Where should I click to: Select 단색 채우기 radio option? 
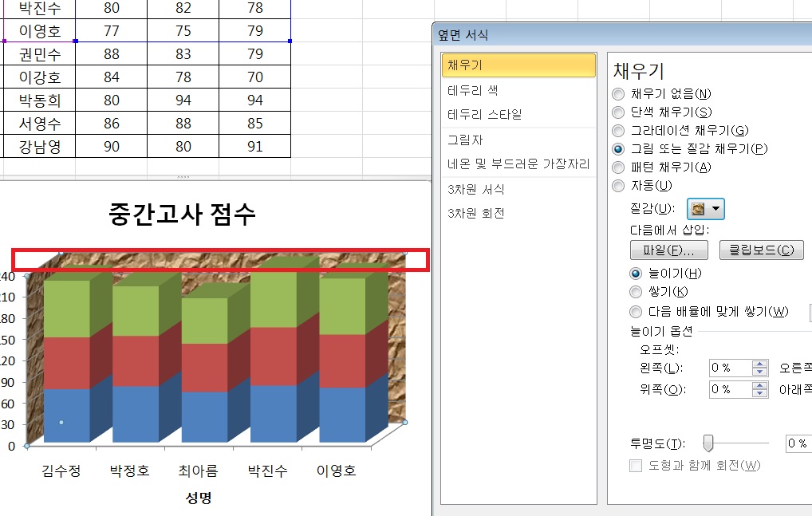tap(618, 112)
